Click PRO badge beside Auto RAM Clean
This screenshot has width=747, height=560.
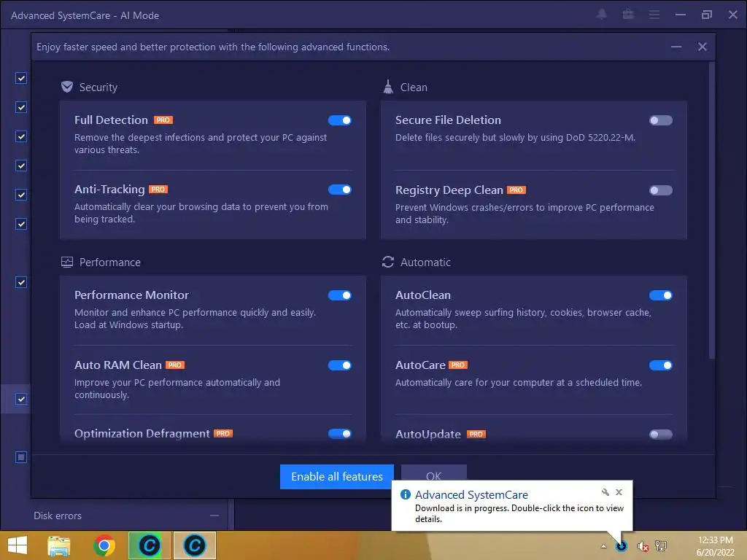point(175,365)
